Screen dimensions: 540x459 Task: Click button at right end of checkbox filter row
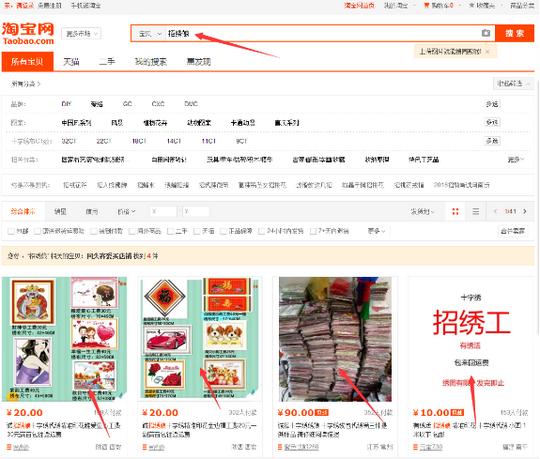coord(512,231)
